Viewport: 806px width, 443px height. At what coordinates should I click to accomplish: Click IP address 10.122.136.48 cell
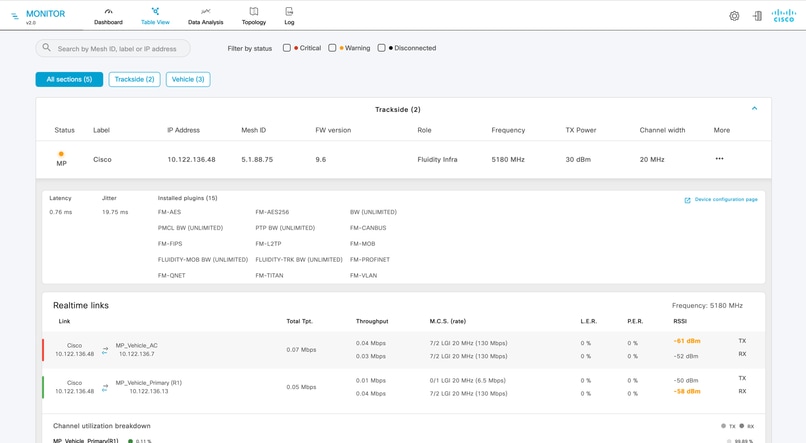191,159
